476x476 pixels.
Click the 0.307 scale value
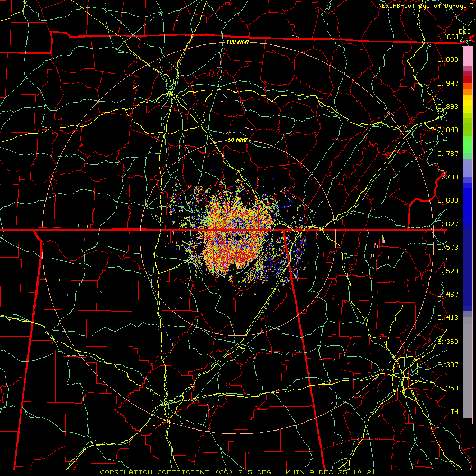(448, 365)
